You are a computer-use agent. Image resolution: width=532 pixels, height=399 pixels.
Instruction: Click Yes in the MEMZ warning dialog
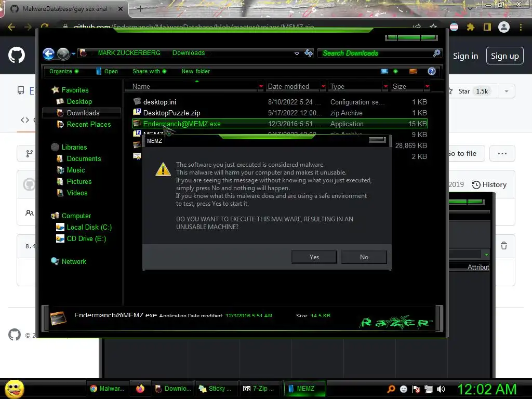[x=314, y=257]
